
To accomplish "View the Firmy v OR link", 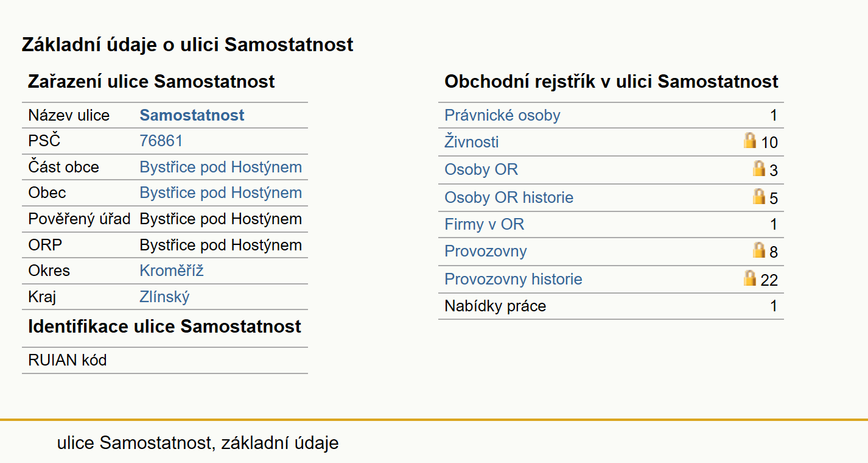I will [484, 224].
